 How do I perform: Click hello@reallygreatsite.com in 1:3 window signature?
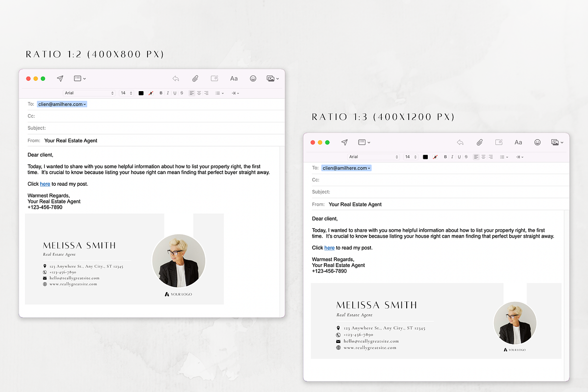click(x=371, y=341)
